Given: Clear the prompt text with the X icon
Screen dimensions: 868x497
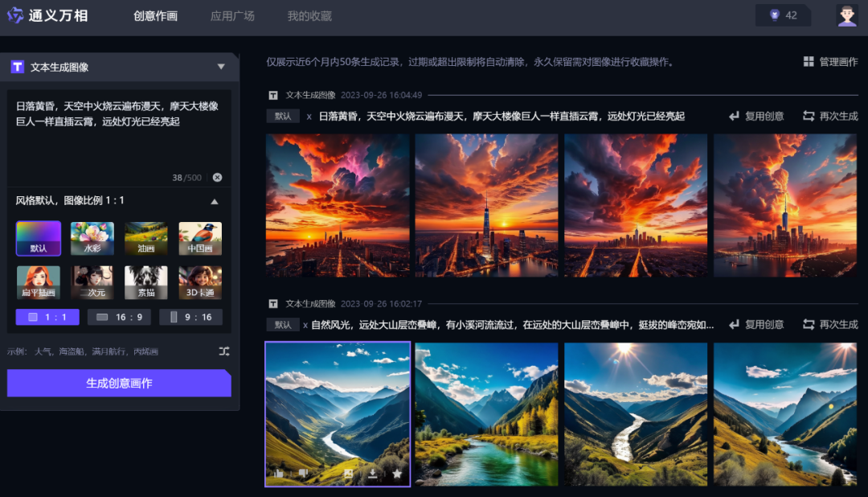Looking at the screenshot, I should click(216, 177).
